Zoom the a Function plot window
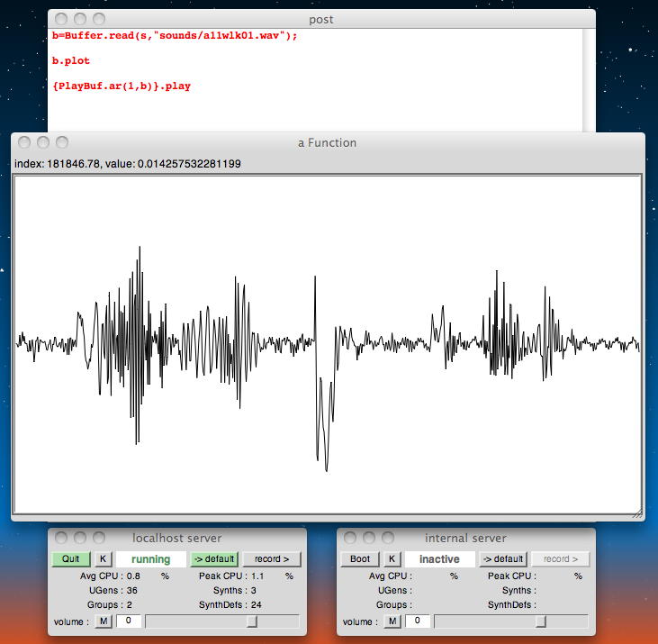Image resolution: width=658 pixels, height=644 pixels. point(62,142)
